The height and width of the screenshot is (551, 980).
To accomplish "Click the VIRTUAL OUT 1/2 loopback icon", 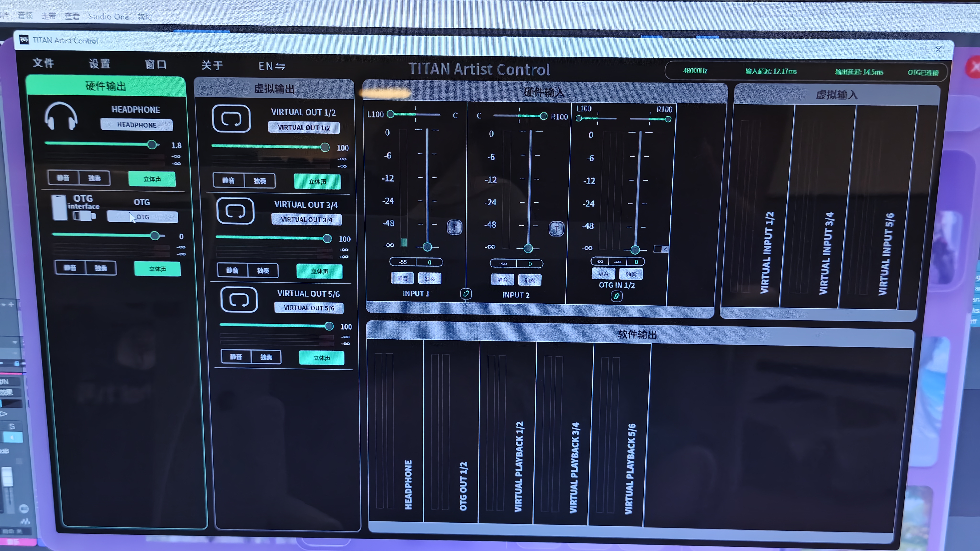I will click(231, 119).
